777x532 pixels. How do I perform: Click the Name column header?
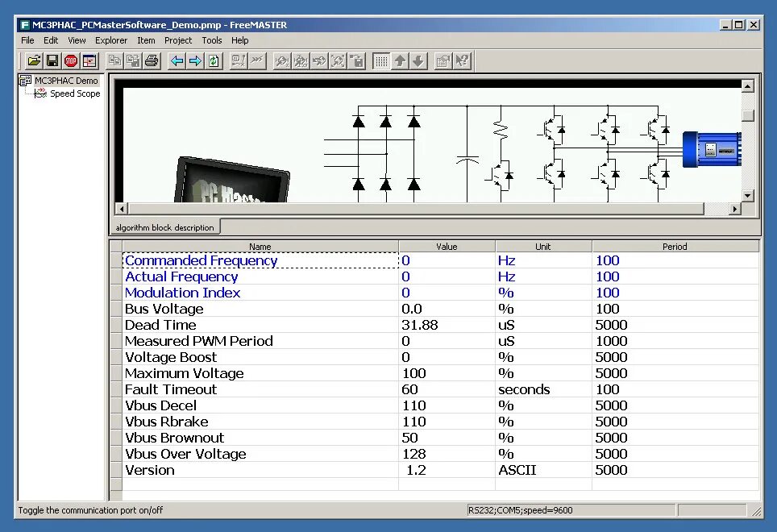(x=260, y=246)
